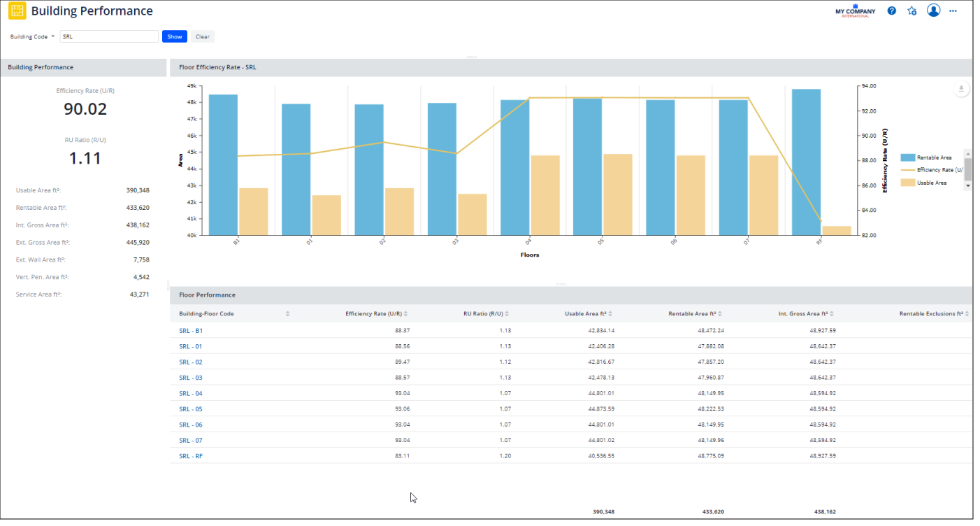980x526 pixels.
Task: Open the help icon in the header
Action: [x=891, y=10]
